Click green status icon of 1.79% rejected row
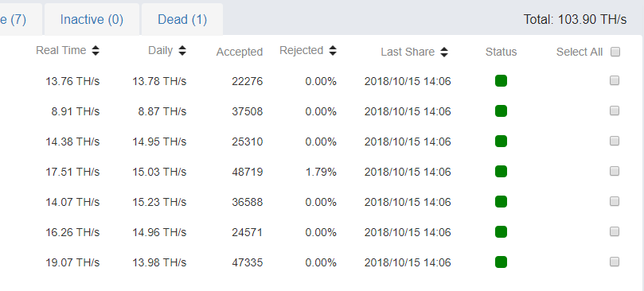The height and width of the screenshot is (291, 644). point(501,171)
